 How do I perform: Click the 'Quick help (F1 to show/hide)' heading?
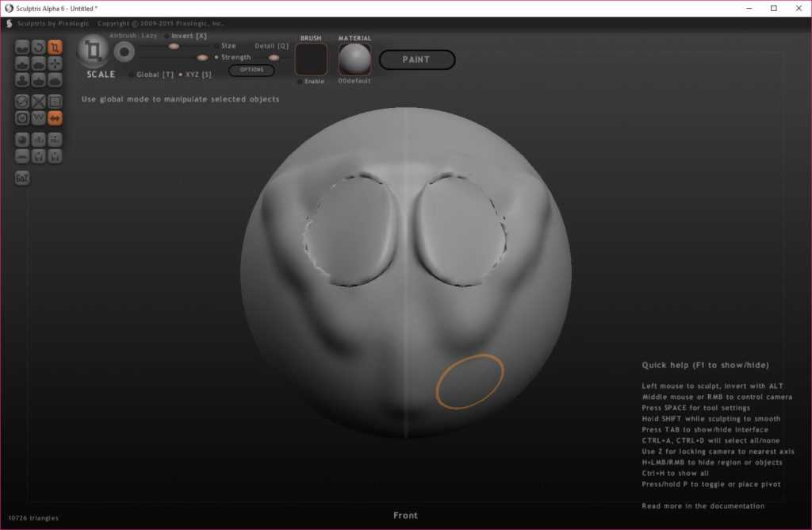[705, 365]
